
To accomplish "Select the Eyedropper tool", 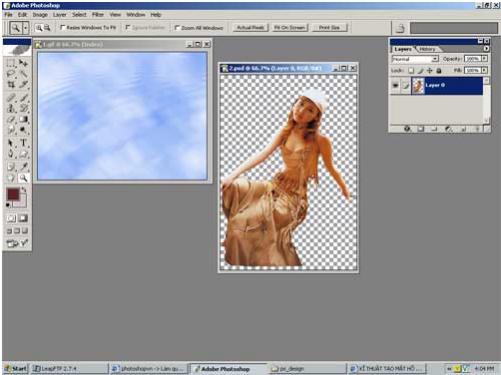I will [23, 167].
